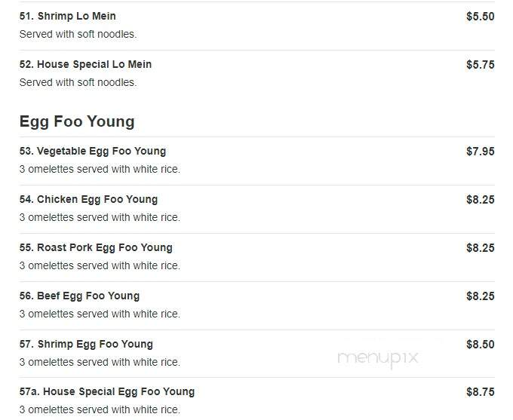The image size is (513, 420).
Task: Click description under Shrimp Lo Mein
Action: coord(78,34)
